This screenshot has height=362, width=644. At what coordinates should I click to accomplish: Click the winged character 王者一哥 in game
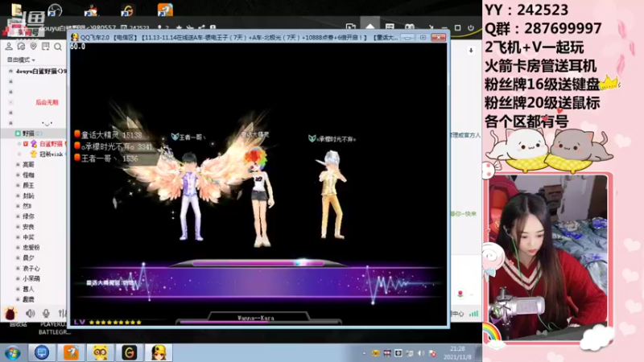pyautogui.click(x=191, y=196)
